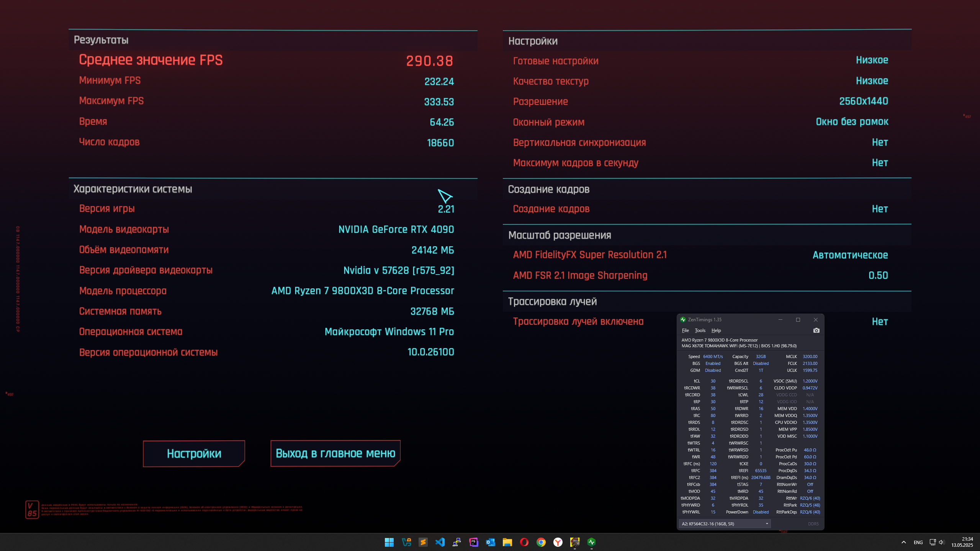This screenshot has height=551, width=980.
Task: Click the Настройки button
Action: (x=194, y=453)
